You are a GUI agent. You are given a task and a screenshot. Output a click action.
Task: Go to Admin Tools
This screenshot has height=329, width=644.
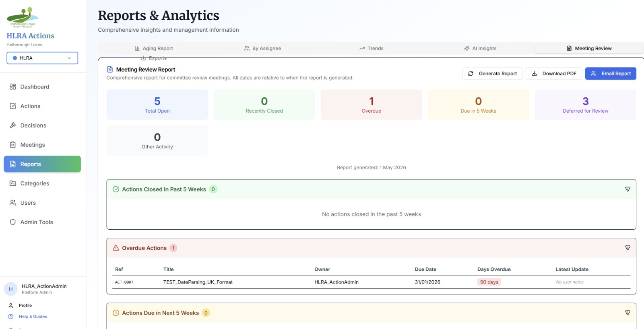(x=42, y=222)
